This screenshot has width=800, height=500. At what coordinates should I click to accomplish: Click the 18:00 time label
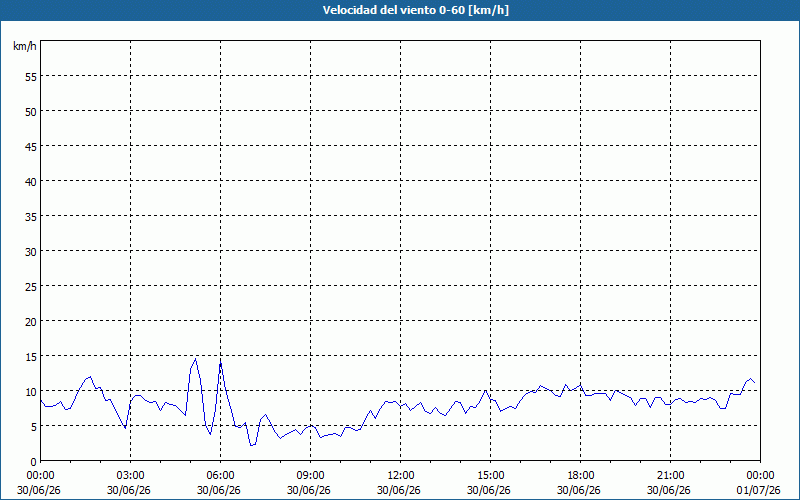click(x=579, y=476)
